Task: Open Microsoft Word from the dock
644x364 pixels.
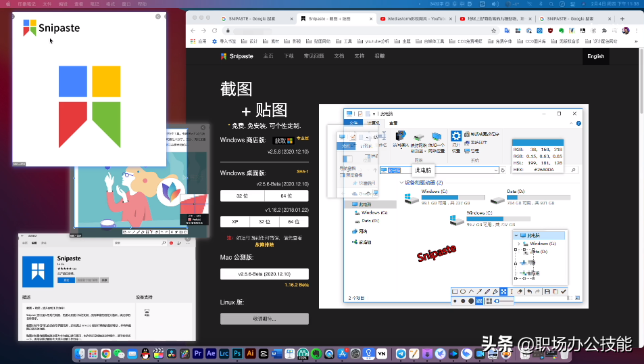Action: coord(277,353)
